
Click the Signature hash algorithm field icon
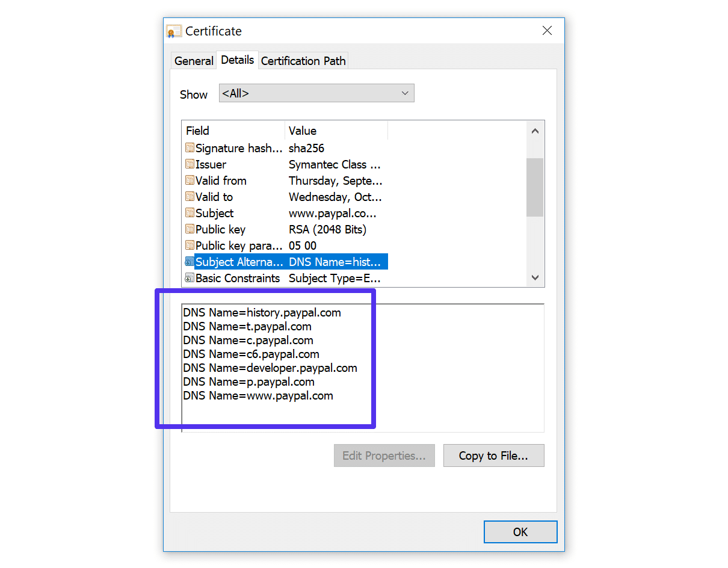(x=190, y=148)
